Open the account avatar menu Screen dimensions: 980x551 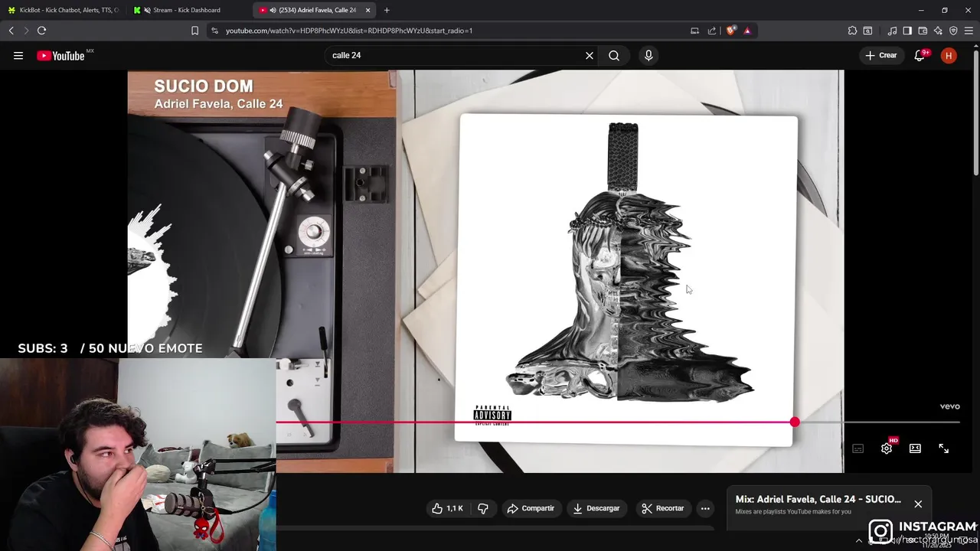click(949, 55)
